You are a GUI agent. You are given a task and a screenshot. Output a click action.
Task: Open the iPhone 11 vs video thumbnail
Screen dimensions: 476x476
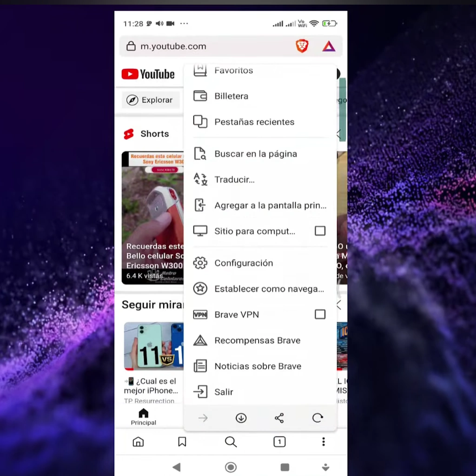[153, 346]
